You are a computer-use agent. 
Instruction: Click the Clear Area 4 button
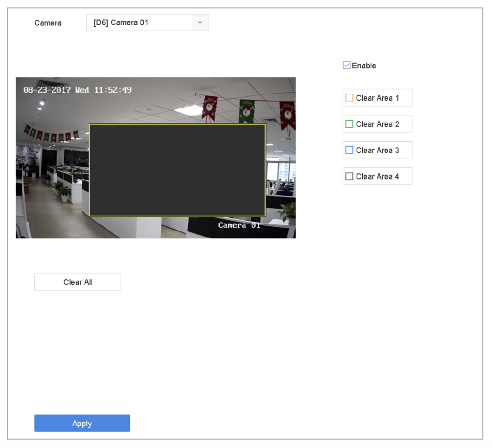point(377,176)
